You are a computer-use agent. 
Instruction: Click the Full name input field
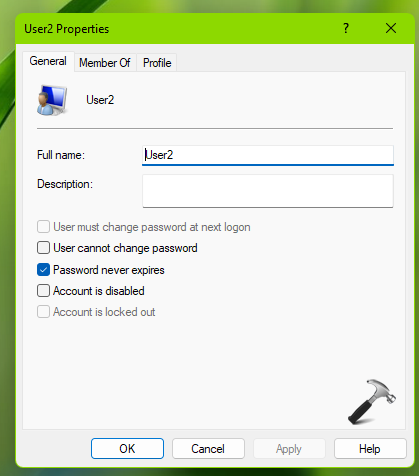click(x=268, y=155)
